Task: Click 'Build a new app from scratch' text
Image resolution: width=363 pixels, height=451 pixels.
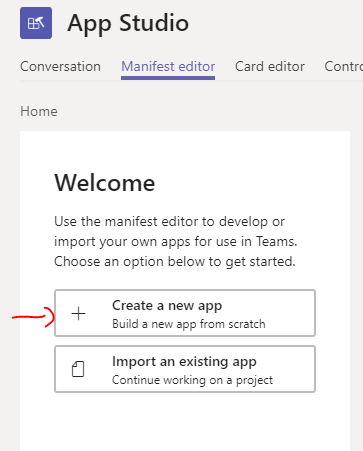Action: click(189, 324)
